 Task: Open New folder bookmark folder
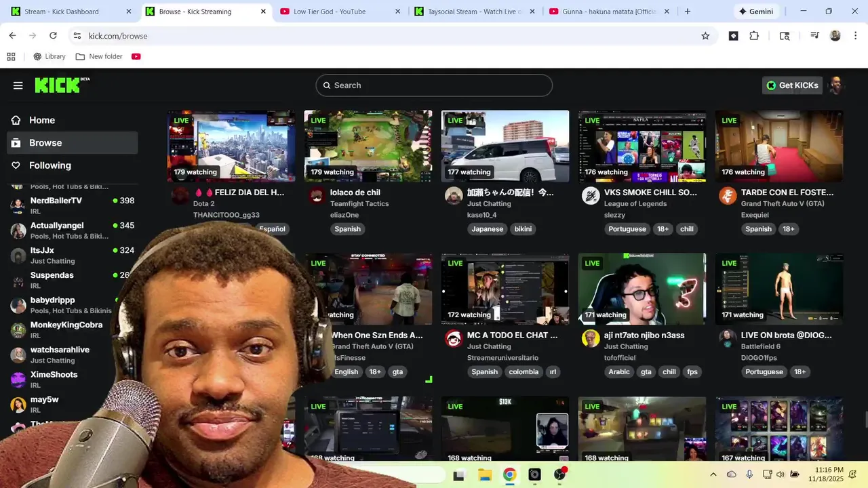click(99, 57)
